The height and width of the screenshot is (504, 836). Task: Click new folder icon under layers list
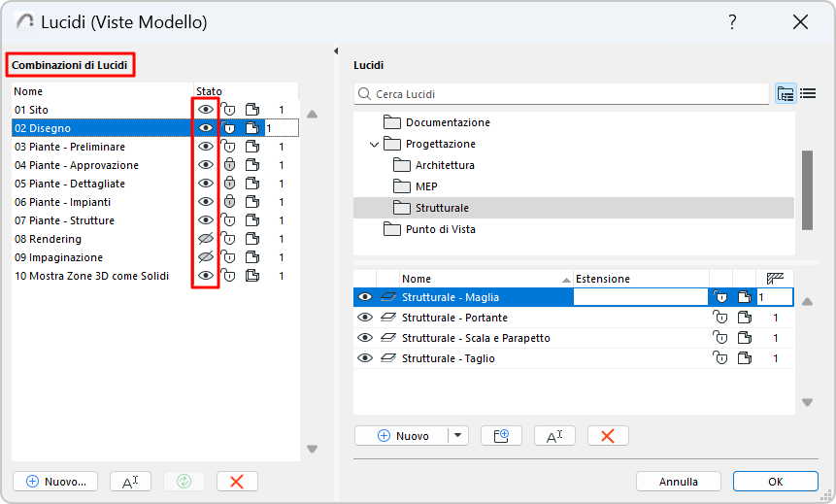tap(502, 436)
